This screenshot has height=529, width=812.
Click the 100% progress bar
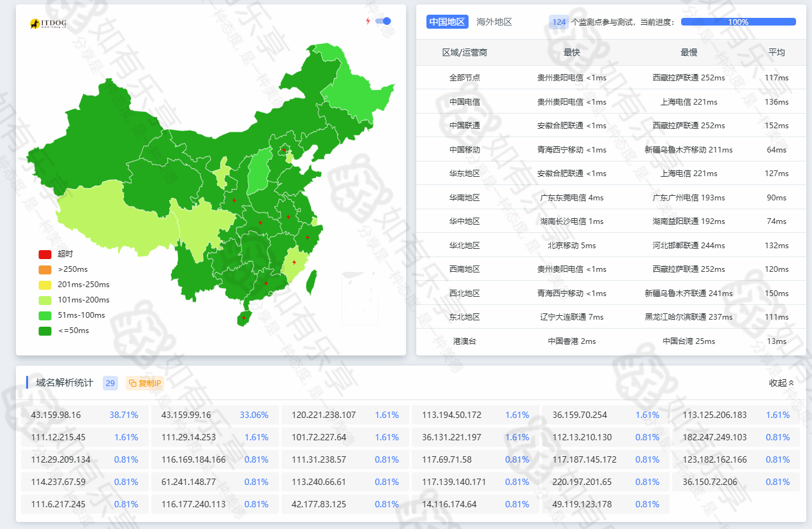pyautogui.click(x=738, y=22)
